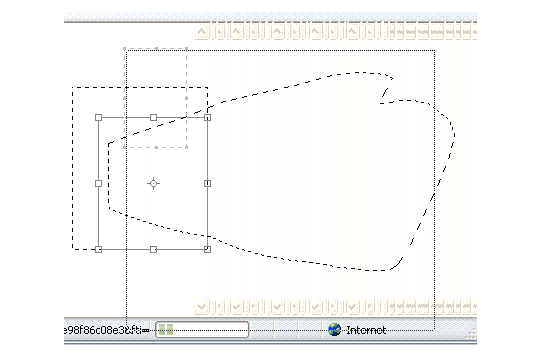Screen dimensions: 540x360
Task: Select the top-left handle of the solid transform box
Action: click(x=98, y=117)
